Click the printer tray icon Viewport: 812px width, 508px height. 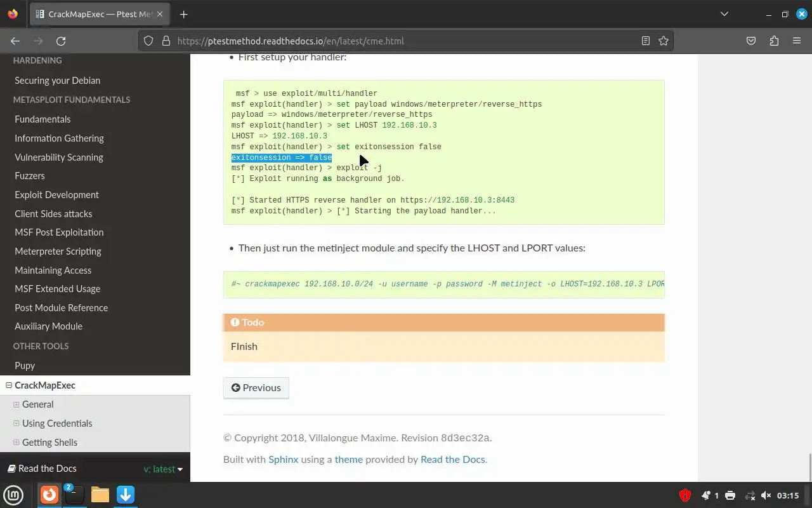pos(730,495)
